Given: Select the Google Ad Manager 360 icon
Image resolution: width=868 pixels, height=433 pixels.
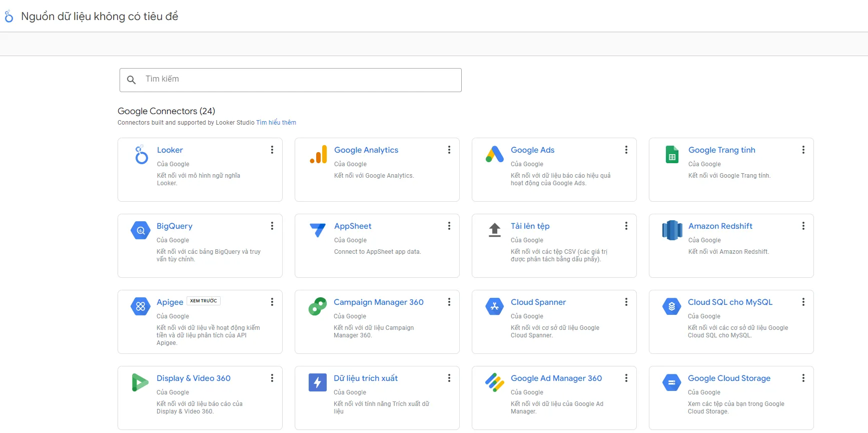Looking at the screenshot, I should pos(495,382).
